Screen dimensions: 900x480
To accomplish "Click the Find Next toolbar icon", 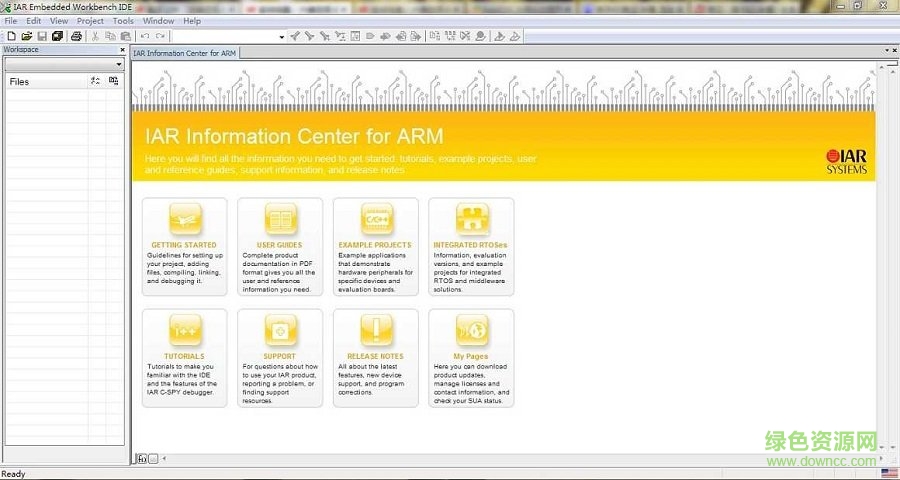I will click(309, 36).
